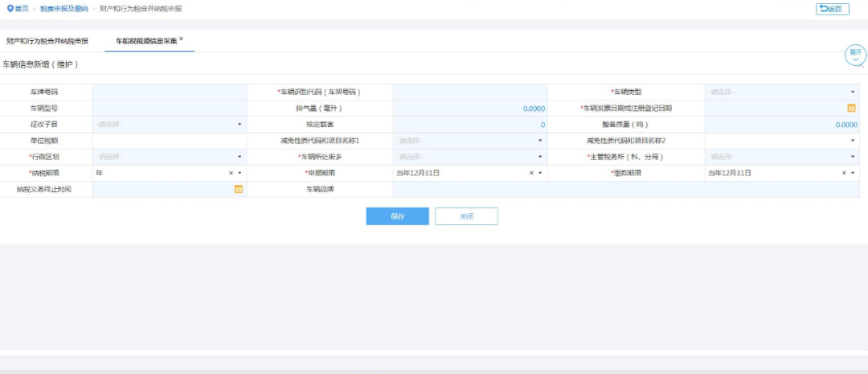Screen dimensions: 868x374
Task: Open calendar for 车辆发票日期或注册登记日期
Action: [x=852, y=109]
